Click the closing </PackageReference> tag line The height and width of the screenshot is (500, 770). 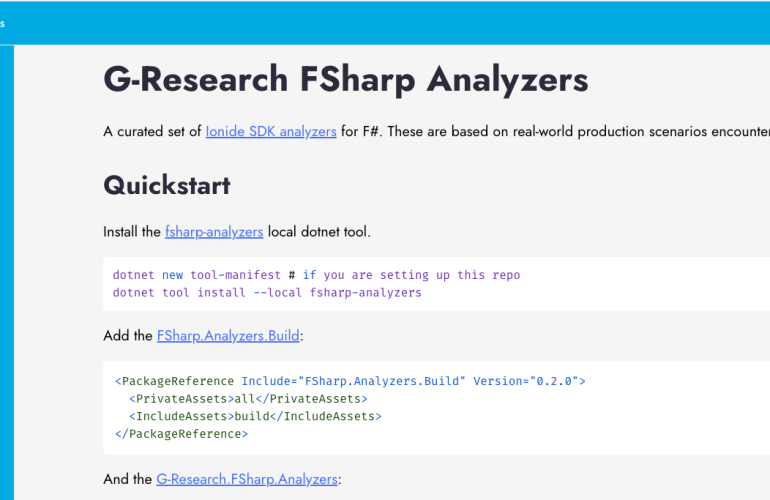(x=181, y=434)
